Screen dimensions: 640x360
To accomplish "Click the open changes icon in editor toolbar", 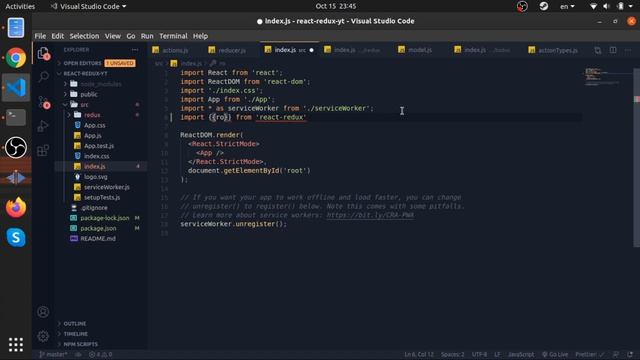I will pos(598,50).
